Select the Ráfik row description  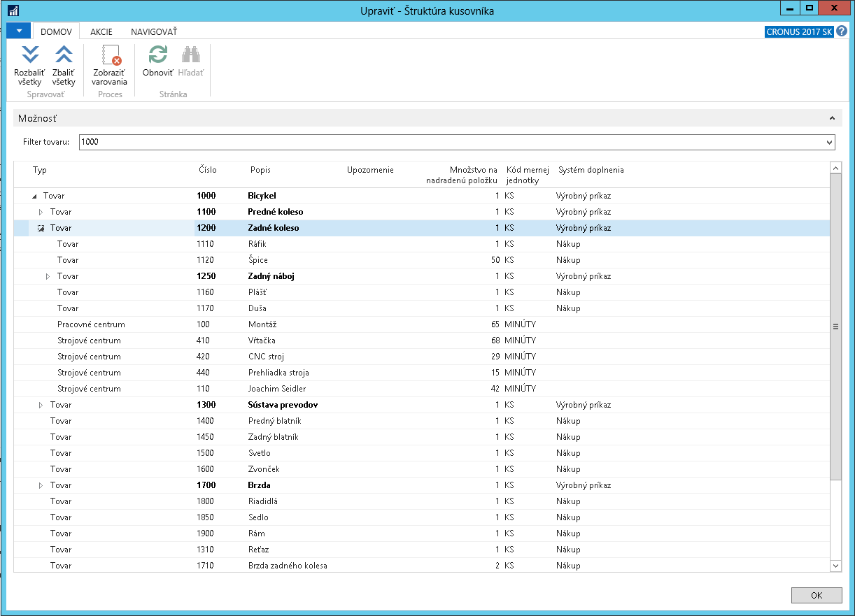[257, 244]
